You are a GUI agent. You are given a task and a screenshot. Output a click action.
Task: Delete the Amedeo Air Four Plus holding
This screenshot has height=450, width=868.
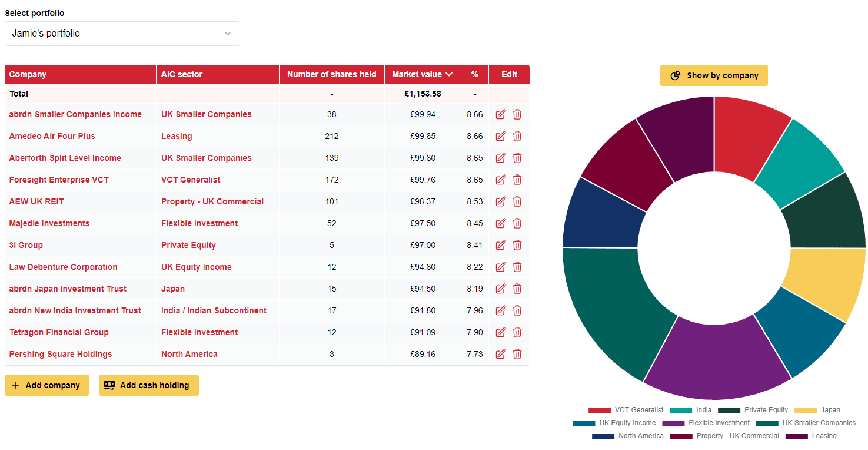point(517,136)
